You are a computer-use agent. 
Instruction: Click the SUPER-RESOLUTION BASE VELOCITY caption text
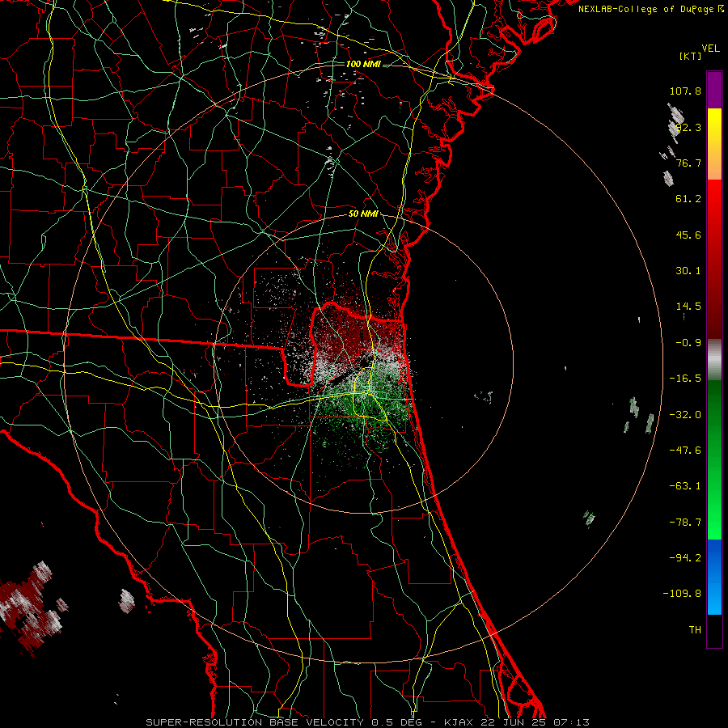coord(255,722)
